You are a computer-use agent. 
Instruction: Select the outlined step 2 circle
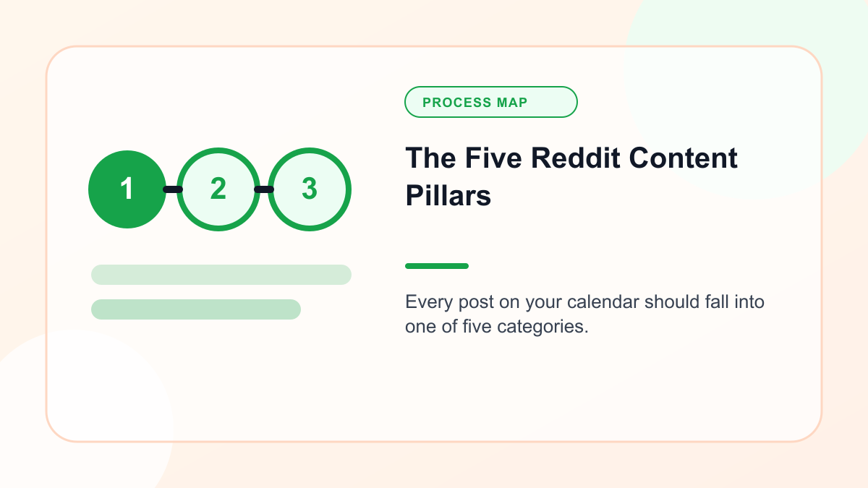point(218,189)
